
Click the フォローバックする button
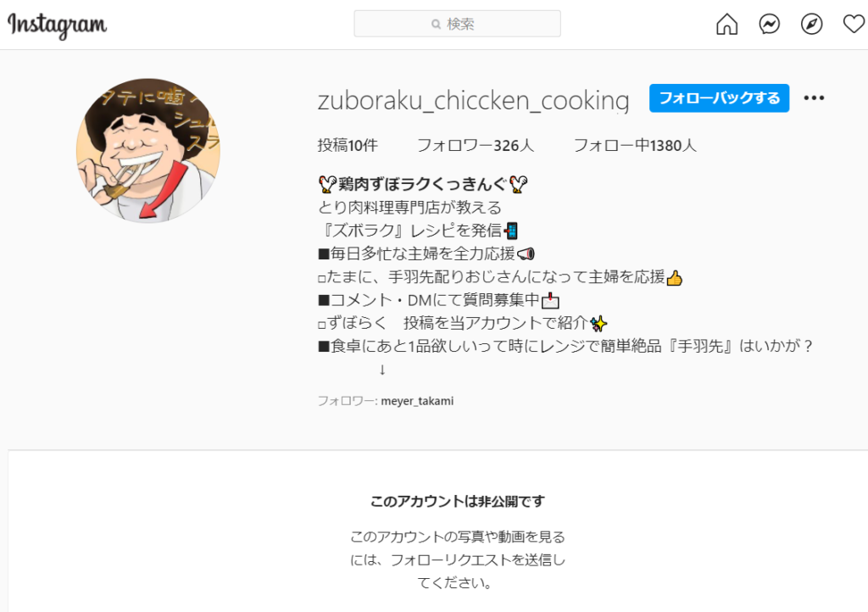tap(719, 98)
